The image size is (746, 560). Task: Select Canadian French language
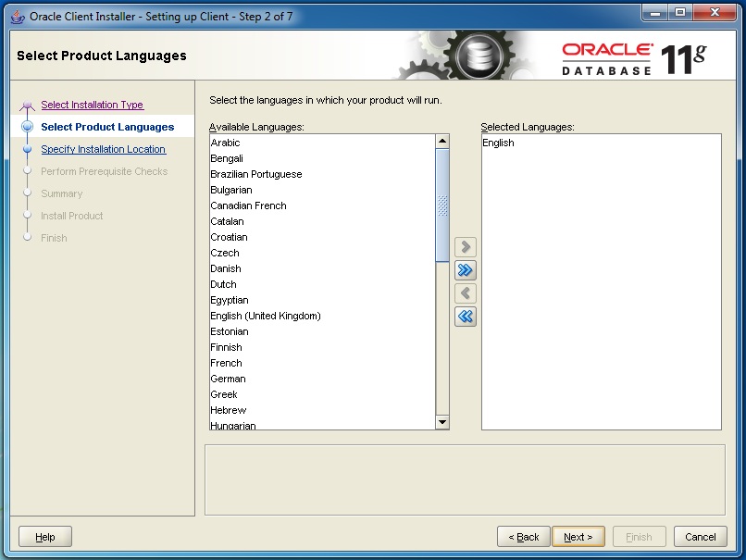point(322,205)
